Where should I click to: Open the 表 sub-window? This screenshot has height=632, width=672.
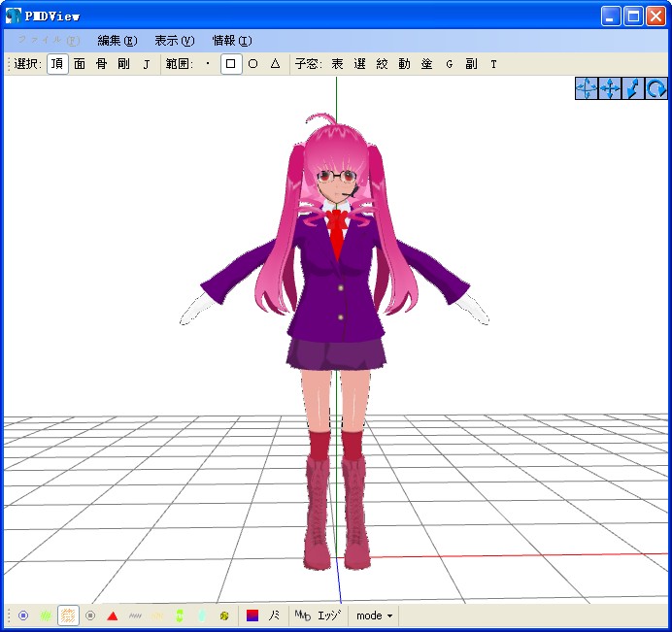click(337, 64)
